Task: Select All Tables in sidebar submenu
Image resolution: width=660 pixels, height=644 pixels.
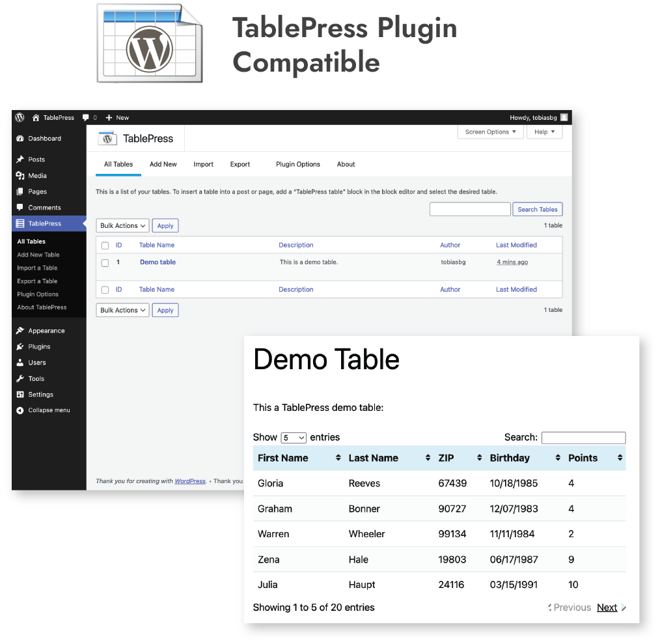Action: pyautogui.click(x=31, y=242)
